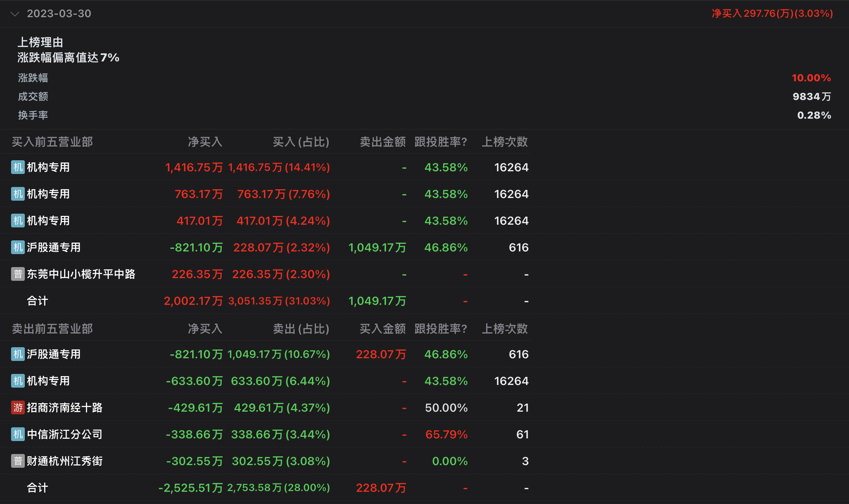Sort by 上榜次数 in sell table header
This screenshot has height=504, width=849.
click(x=504, y=329)
